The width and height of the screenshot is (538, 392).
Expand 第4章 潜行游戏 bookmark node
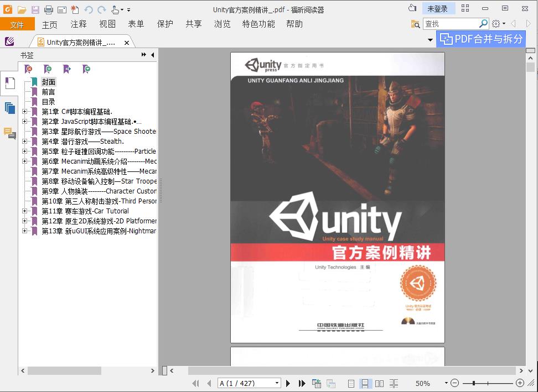tap(24, 141)
